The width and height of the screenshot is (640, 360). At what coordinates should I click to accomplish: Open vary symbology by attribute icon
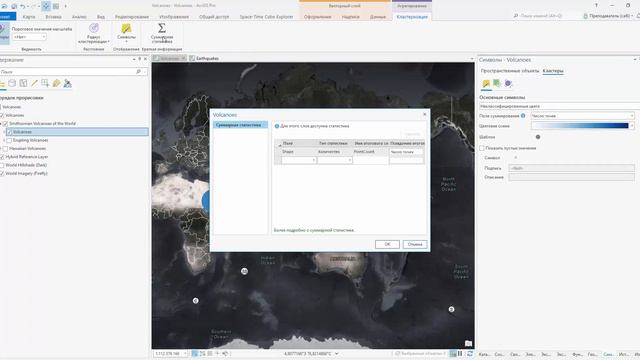pyautogui.click(x=497, y=83)
